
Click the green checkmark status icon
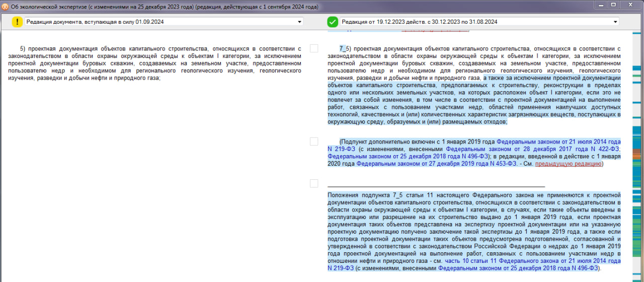pos(333,22)
